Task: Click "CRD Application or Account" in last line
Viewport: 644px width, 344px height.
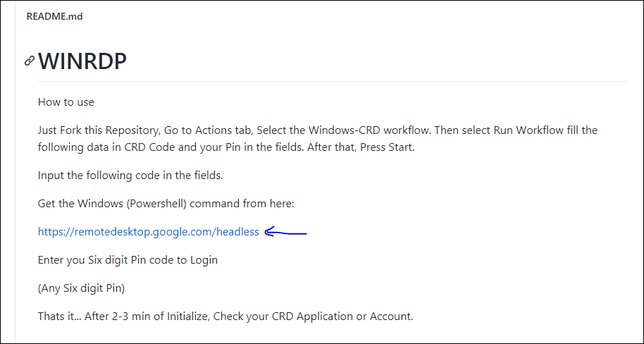Action: click(354, 316)
